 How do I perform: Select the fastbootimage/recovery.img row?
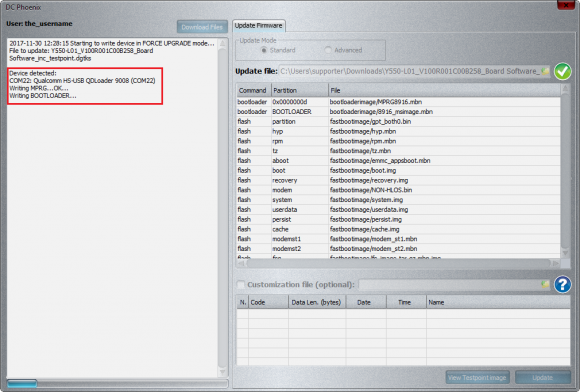click(399, 180)
